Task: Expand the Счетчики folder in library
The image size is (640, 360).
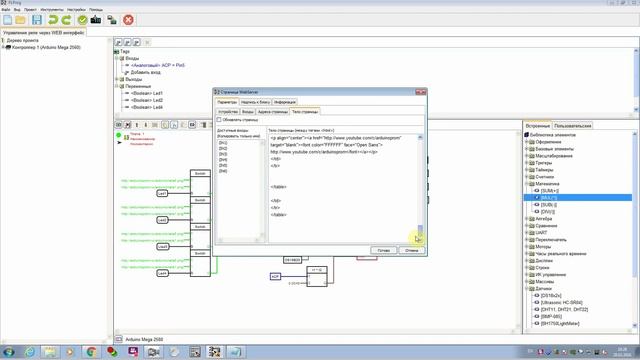Action: 527,177
